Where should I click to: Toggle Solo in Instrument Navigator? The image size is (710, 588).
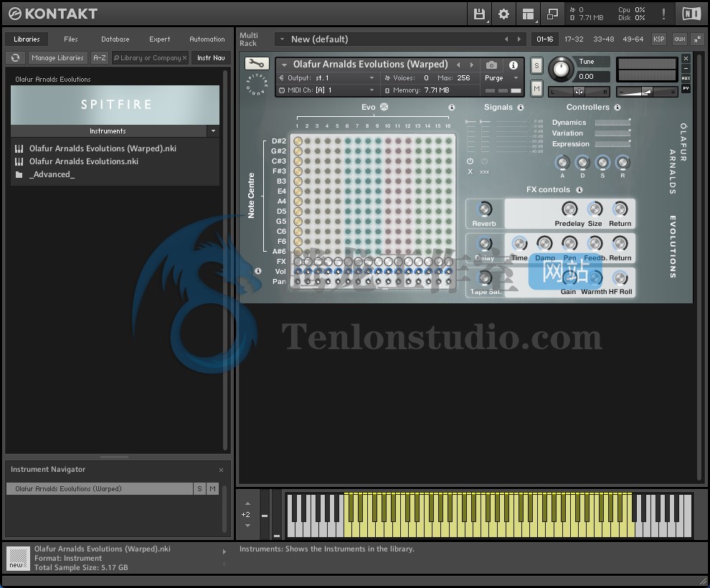(199, 489)
